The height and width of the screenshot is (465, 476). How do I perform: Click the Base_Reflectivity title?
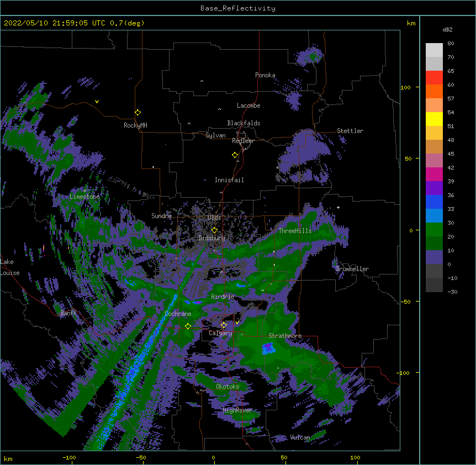coord(238,8)
